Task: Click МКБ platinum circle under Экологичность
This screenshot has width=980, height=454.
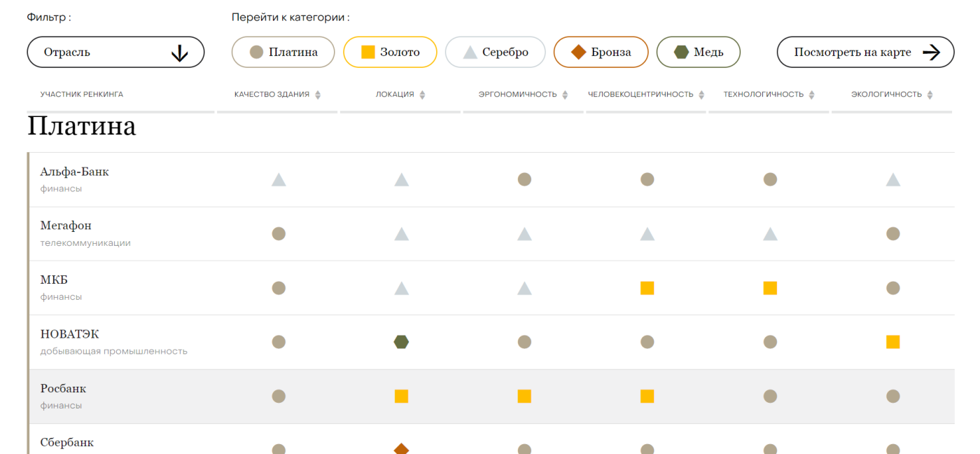Action: (x=892, y=288)
